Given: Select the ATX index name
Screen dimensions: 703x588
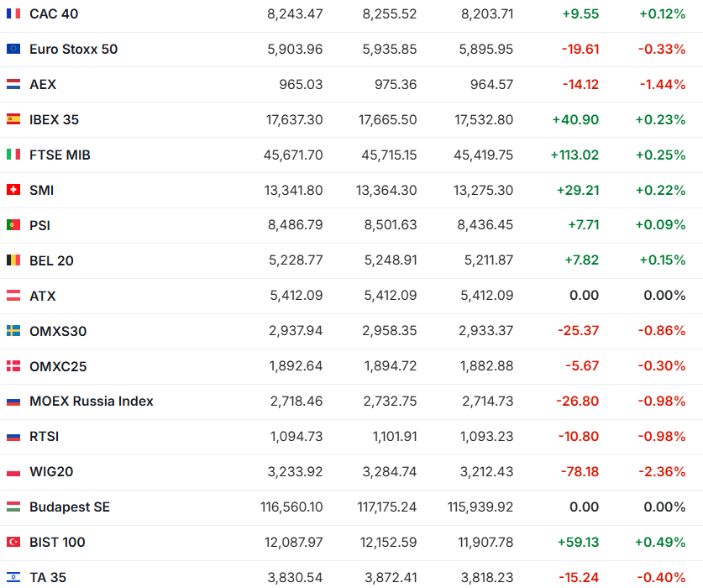Looking at the screenshot, I should coord(43,296).
